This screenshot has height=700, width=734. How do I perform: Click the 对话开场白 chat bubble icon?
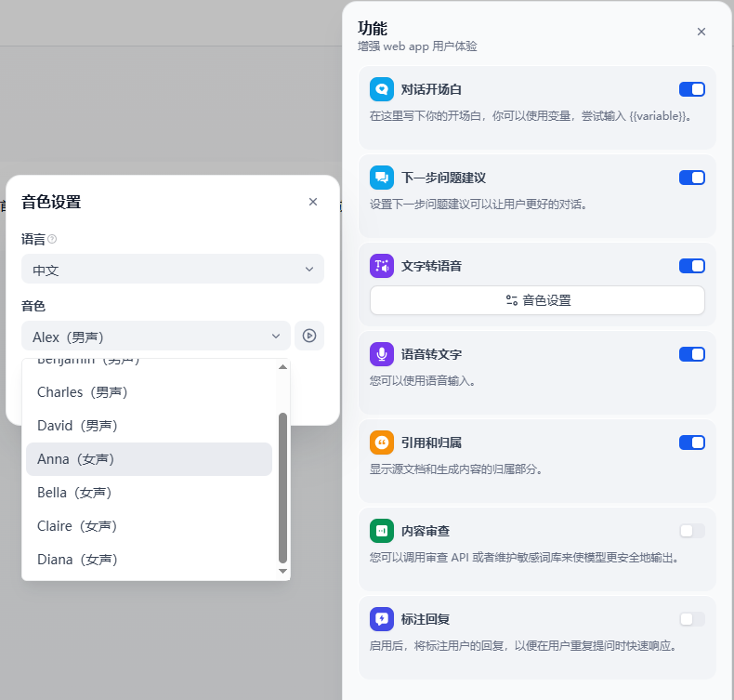[x=382, y=89]
